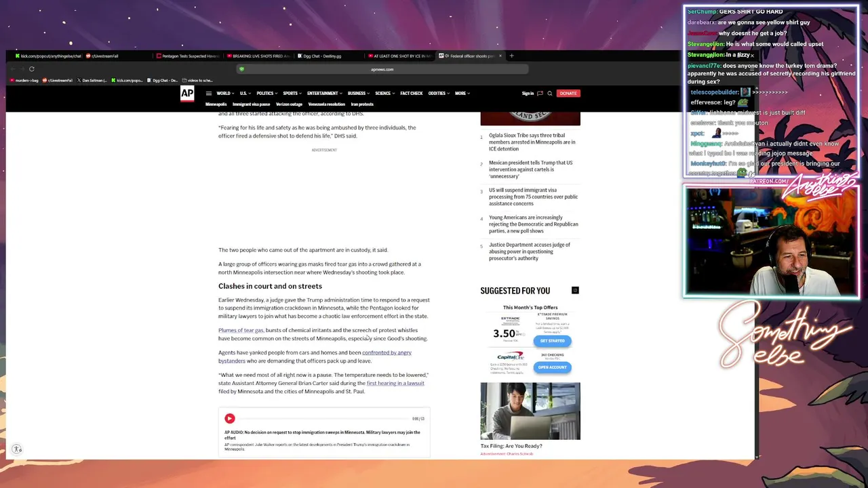Reload the page with the browser refresh icon
This screenshot has width=868, height=488.
pyautogui.click(x=31, y=69)
